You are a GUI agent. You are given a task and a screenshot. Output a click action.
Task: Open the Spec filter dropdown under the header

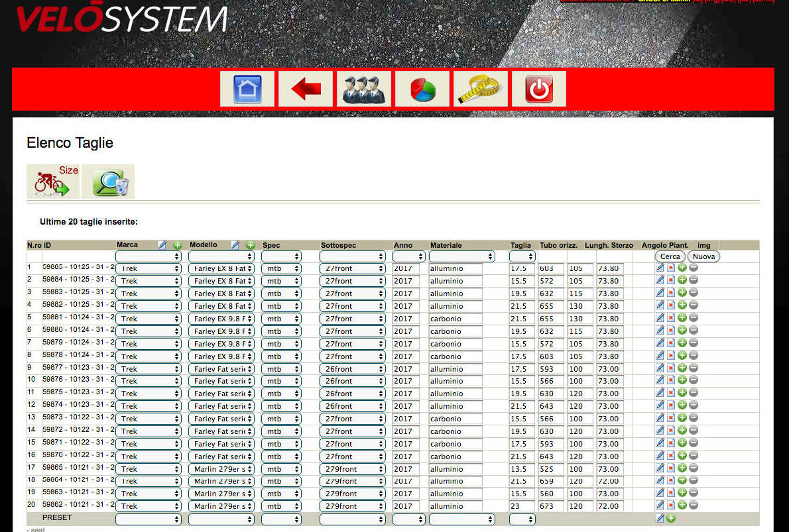pos(281,256)
